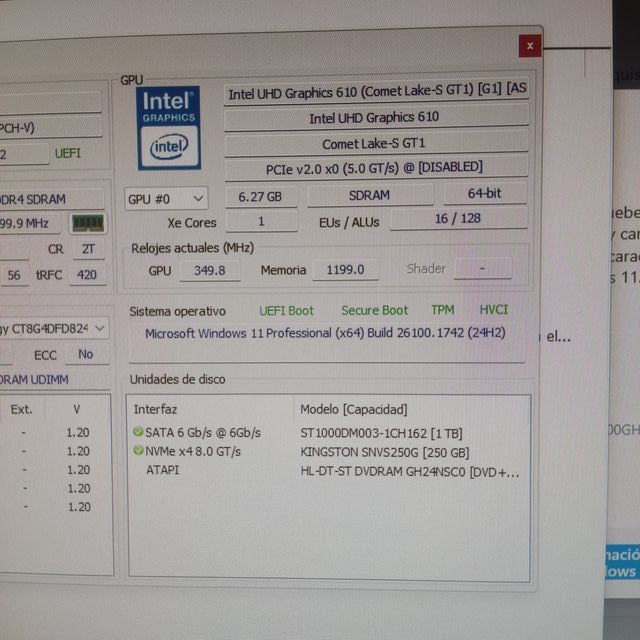The width and height of the screenshot is (640, 640).
Task: Click the timing value 56
Action: pyautogui.click(x=13, y=275)
